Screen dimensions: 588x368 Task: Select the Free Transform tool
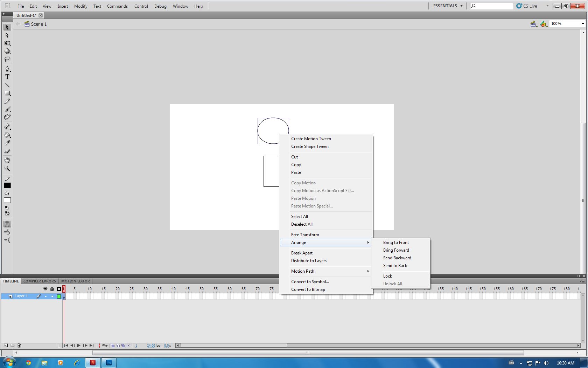[7, 43]
